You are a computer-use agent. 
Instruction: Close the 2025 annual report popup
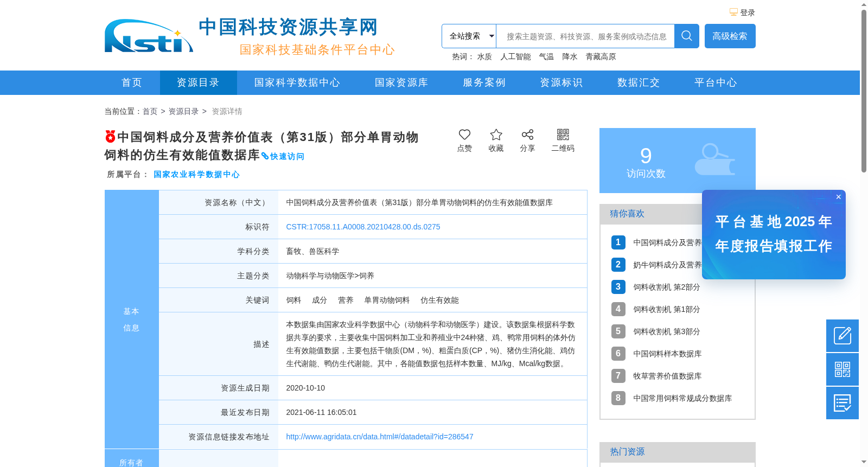pos(838,197)
